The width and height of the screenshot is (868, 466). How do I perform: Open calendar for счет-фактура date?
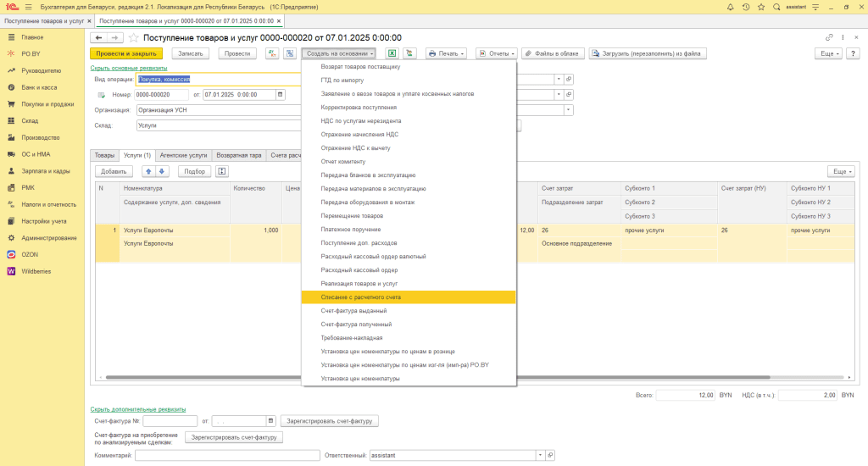pos(270,421)
